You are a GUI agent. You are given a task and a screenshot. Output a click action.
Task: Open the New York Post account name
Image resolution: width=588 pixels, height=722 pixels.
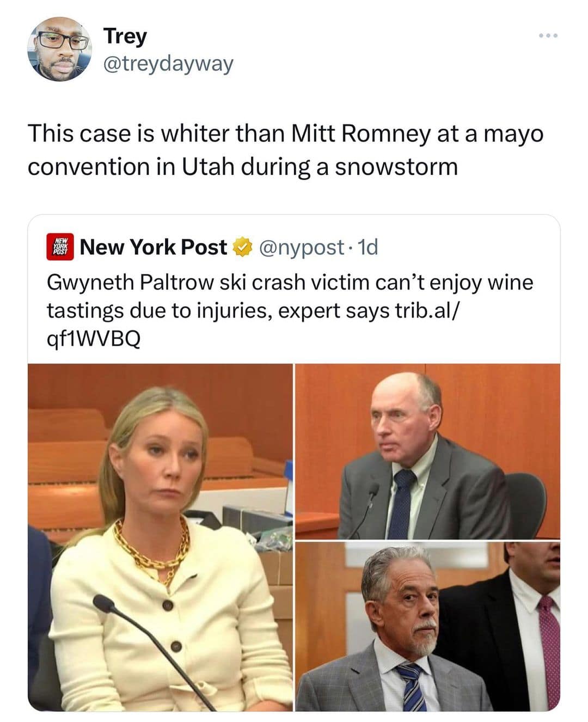click(x=153, y=247)
